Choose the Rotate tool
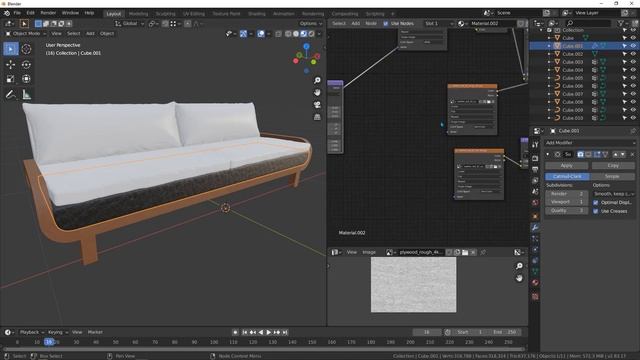Screen dimensions: 640x360 [26, 64]
